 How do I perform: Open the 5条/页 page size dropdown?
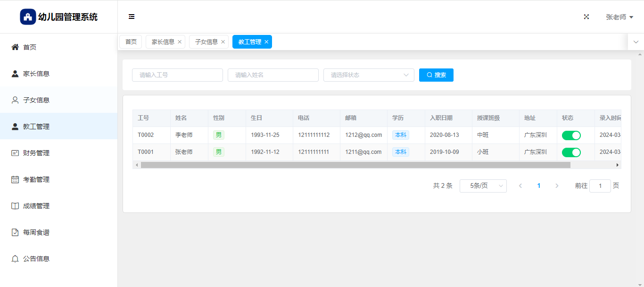pos(483,186)
